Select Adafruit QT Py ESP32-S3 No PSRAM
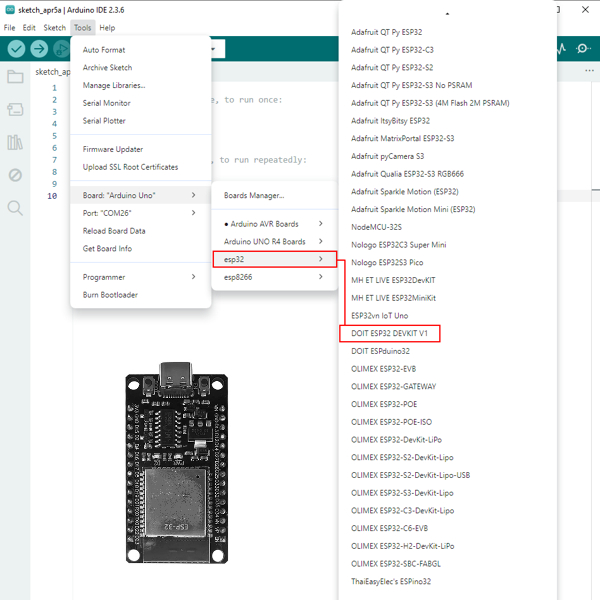Screen dimensions: 600x600 (x=447, y=85)
